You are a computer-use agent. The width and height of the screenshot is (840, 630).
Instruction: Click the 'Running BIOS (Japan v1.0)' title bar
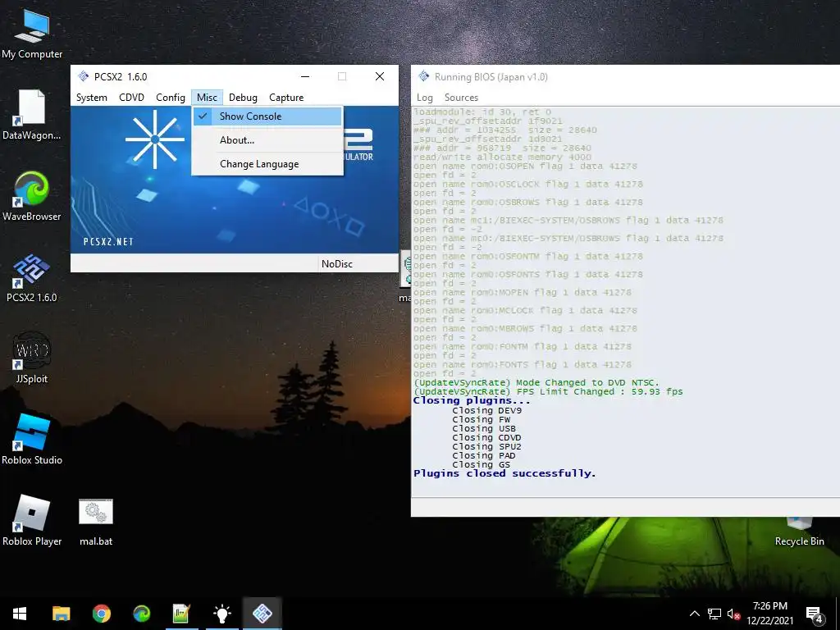624,76
